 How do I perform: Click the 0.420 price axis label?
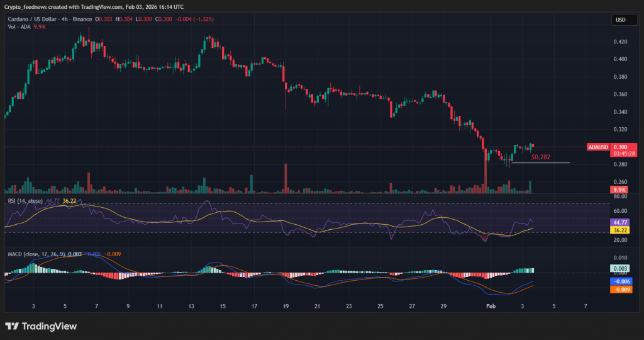tap(620, 42)
